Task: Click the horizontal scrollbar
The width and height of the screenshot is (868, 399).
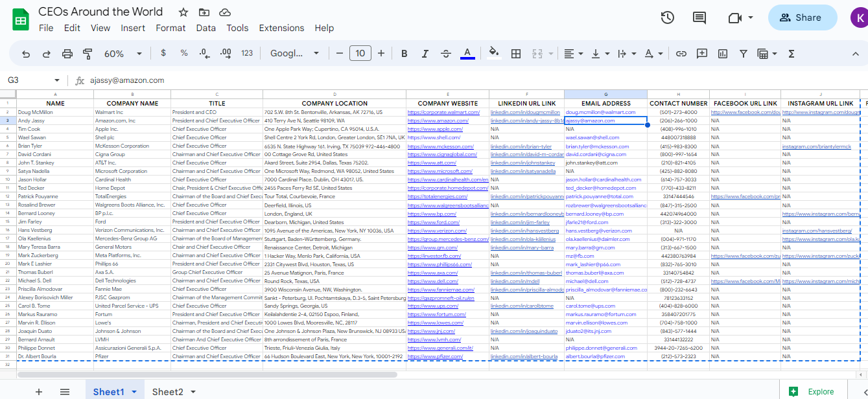Action: tap(207, 374)
